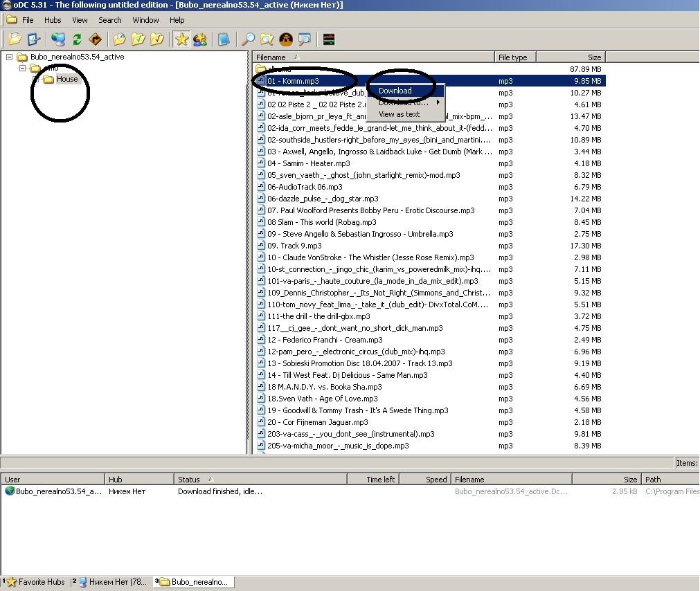This screenshot has width=700, height=591.
Task: Select View as text in the context menu
Action: (399, 114)
